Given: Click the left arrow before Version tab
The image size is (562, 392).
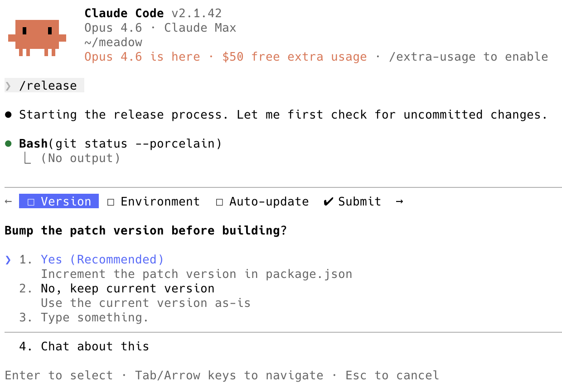Looking at the screenshot, I should point(8,201).
